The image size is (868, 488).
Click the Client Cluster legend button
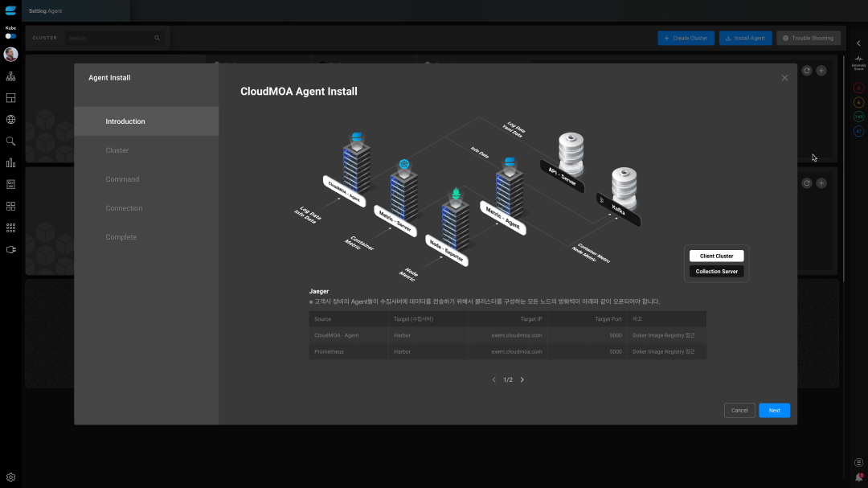[x=716, y=256]
